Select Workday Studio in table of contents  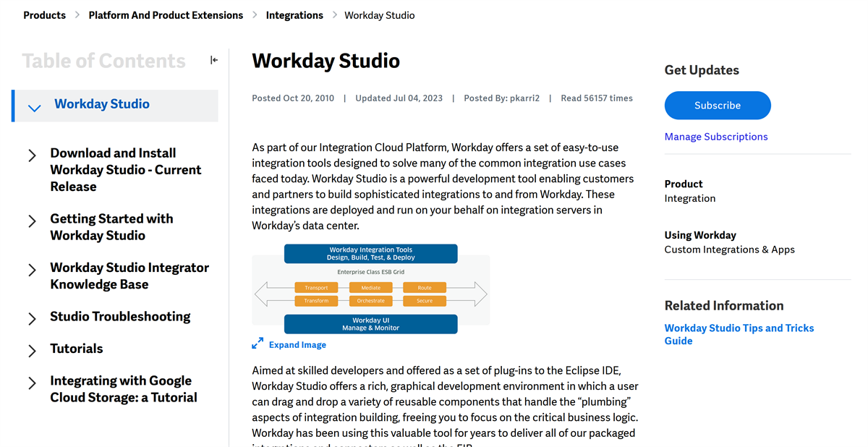(x=102, y=104)
